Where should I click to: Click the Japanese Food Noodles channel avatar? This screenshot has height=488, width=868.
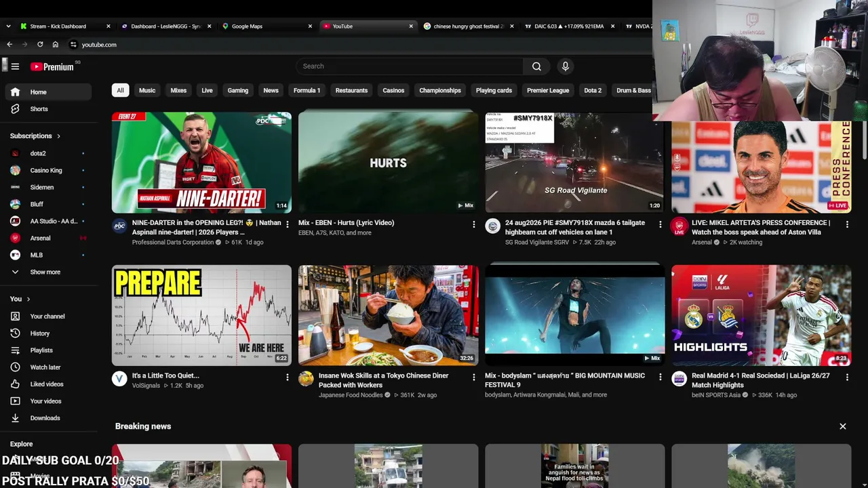pyautogui.click(x=306, y=379)
